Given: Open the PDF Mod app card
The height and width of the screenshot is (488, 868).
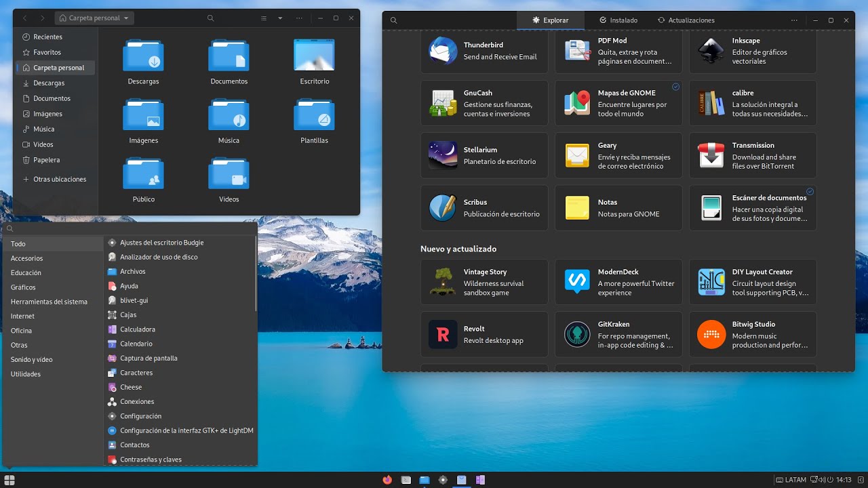Looking at the screenshot, I should [618, 52].
